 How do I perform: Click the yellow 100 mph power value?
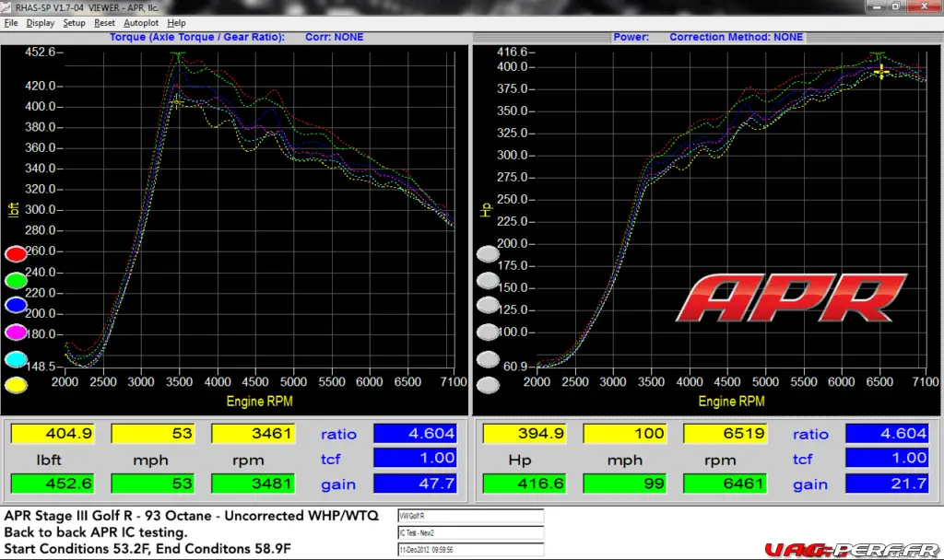(625, 434)
